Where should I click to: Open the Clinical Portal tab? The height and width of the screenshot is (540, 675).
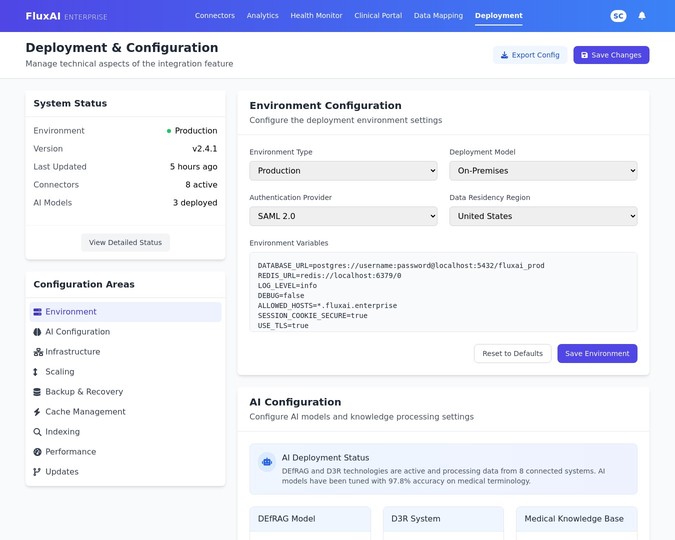[x=378, y=16]
